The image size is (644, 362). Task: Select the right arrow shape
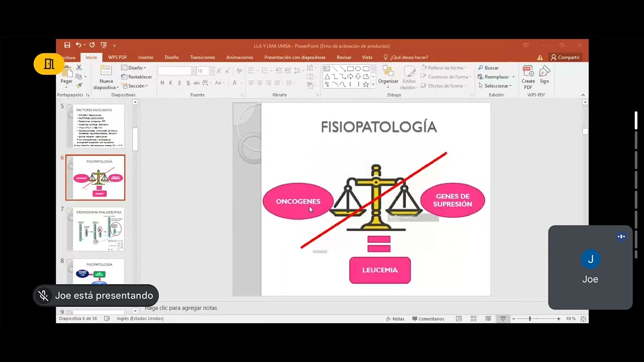[x=350, y=76]
